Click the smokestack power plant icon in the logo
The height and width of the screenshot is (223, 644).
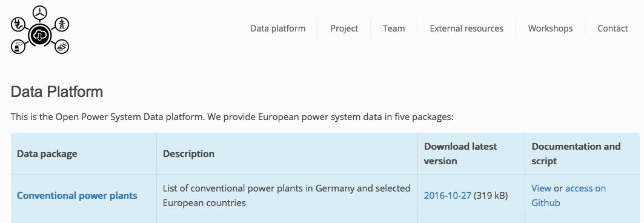tap(18, 47)
